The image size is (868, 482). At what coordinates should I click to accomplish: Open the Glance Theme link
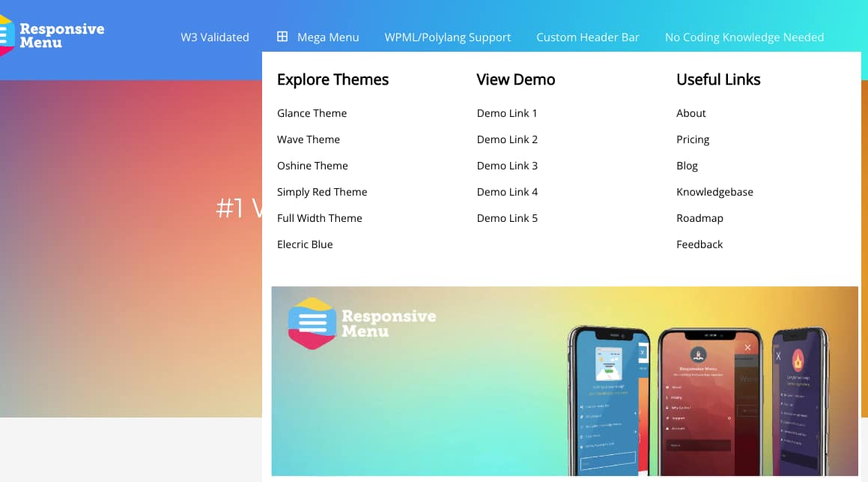tap(312, 113)
